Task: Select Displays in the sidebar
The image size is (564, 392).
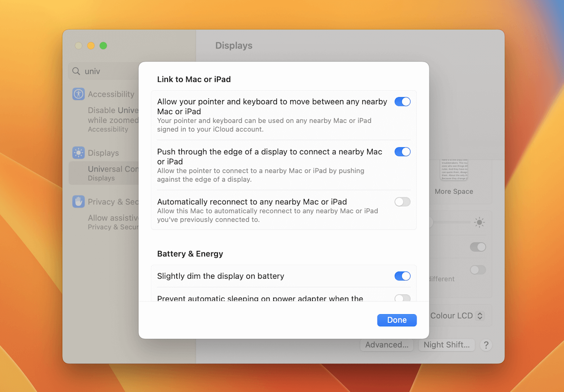Action: coord(103,153)
